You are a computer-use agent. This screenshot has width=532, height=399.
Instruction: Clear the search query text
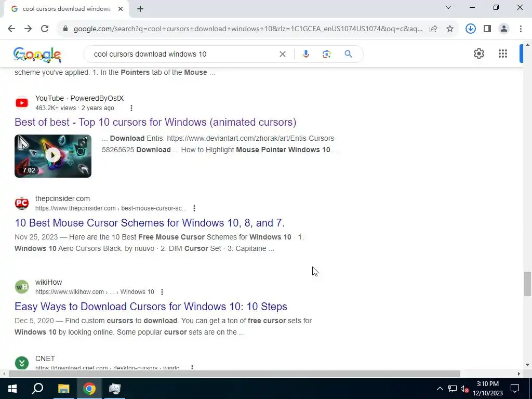tap(282, 54)
